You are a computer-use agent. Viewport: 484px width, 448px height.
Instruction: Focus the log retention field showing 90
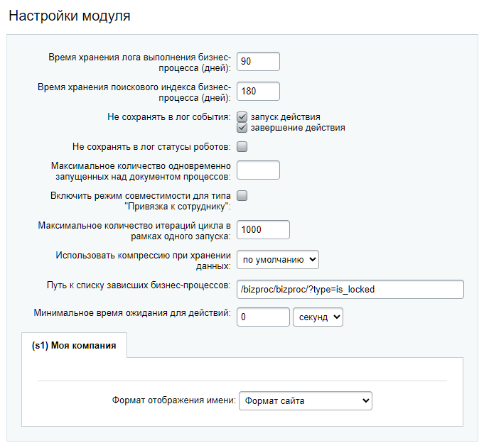(259, 62)
